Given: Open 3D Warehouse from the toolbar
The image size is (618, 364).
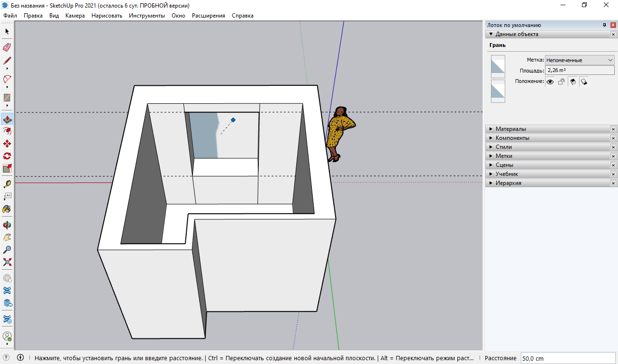Looking at the screenshot, I should coord(7,278).
